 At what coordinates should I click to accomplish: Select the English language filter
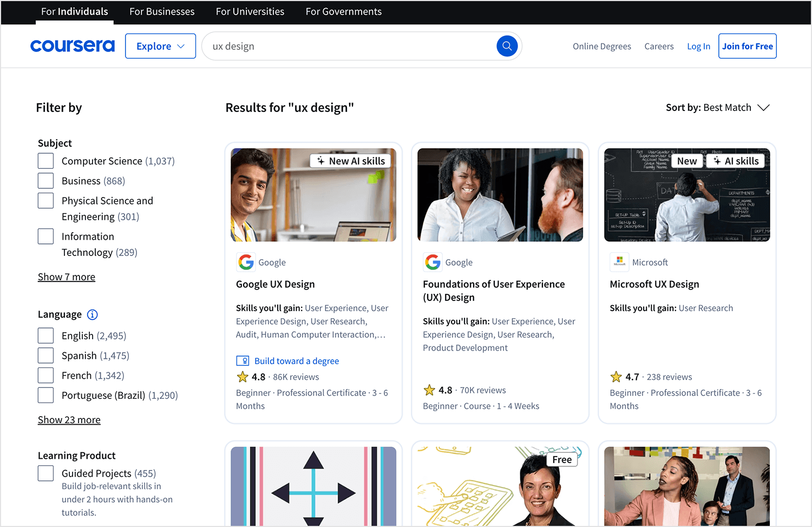46,335
